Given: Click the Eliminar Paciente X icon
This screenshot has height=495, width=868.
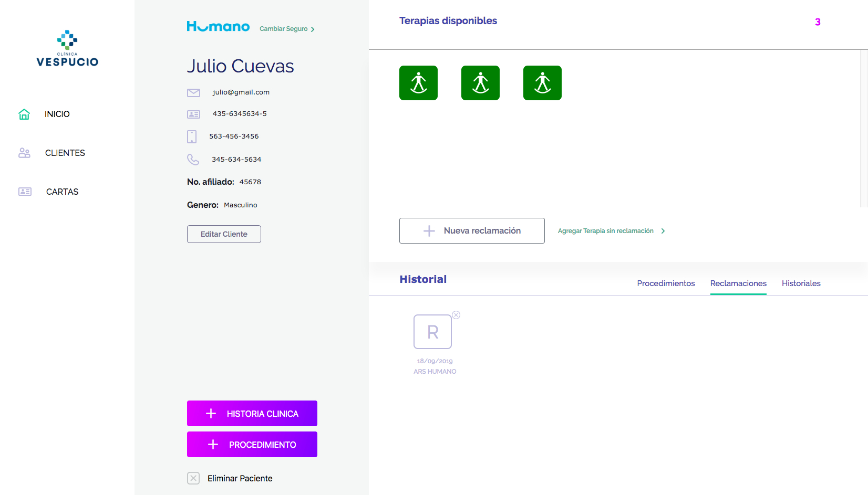Looking at the screenshot, I should tap(193, 478).
